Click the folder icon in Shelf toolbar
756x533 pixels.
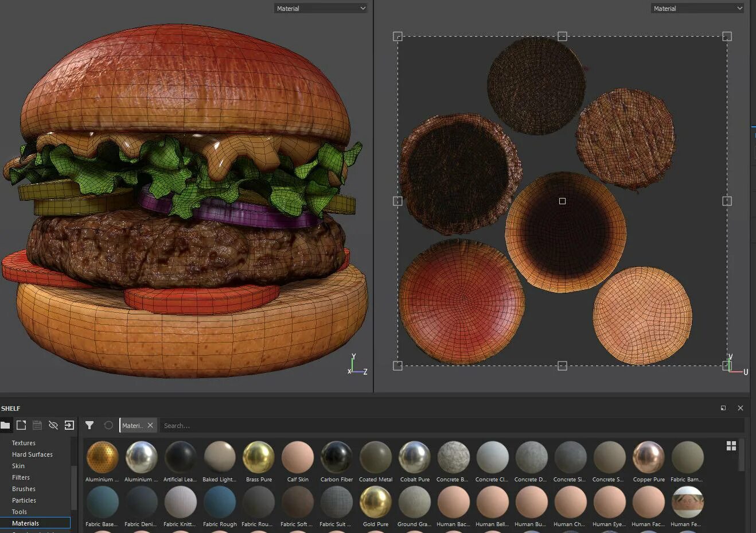pyautogui.click(x=6, y=425)
